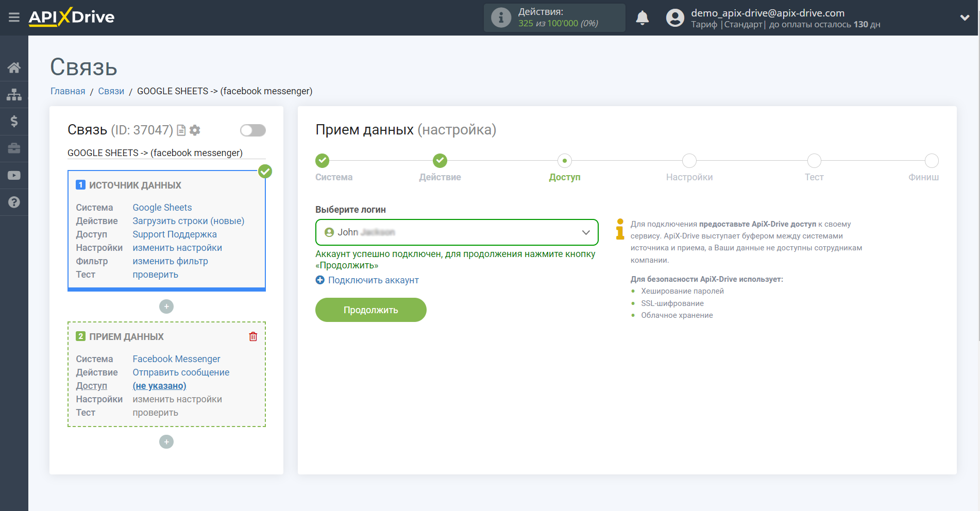Viewport: 980px width, 511px height.
Task: Add step between source and receiver
Action: click(x=166, y=306)
